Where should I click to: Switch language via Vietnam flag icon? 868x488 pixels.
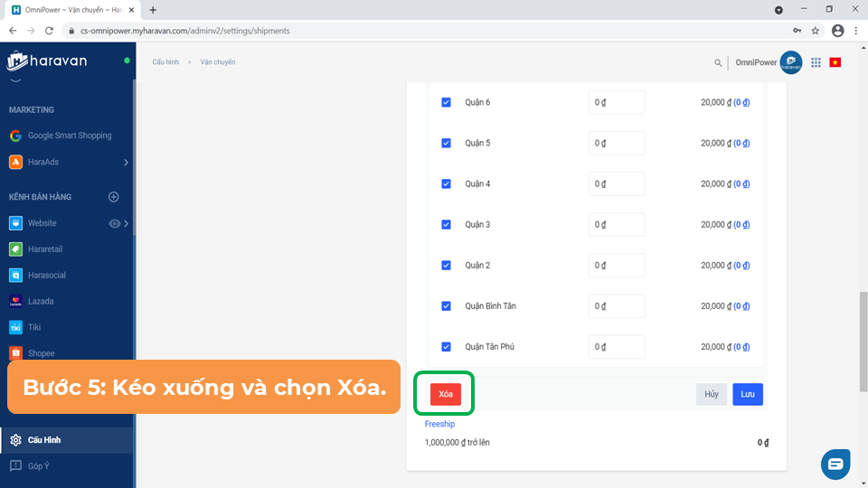(x=835, y=62)
